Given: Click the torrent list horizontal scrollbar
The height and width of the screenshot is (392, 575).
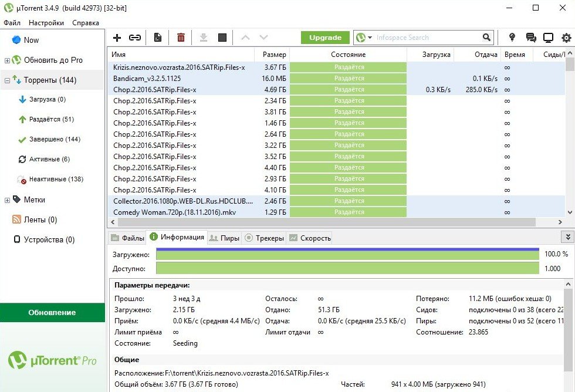Looking at the screenshot, I should click(x=327, y=222).
